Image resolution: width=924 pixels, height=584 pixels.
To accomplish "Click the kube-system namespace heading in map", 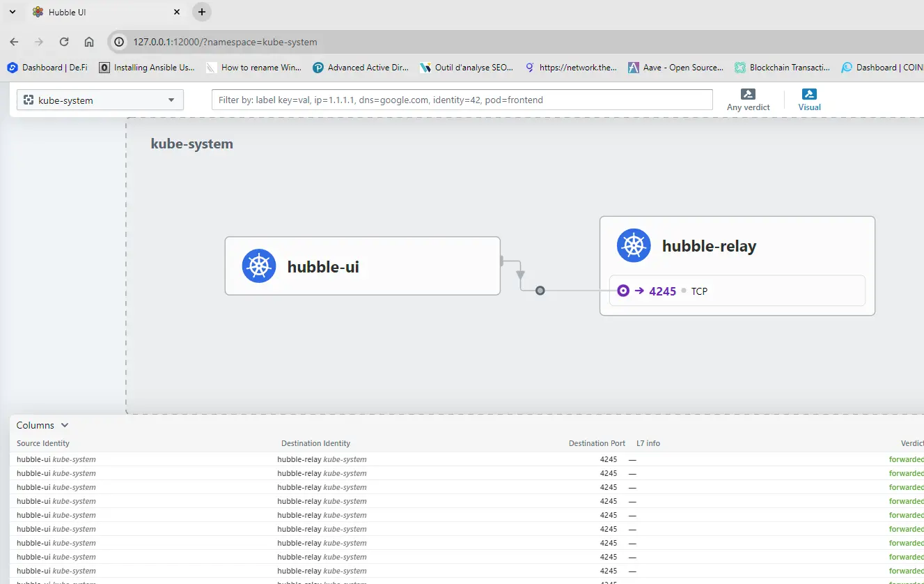I will coord(191,144).
